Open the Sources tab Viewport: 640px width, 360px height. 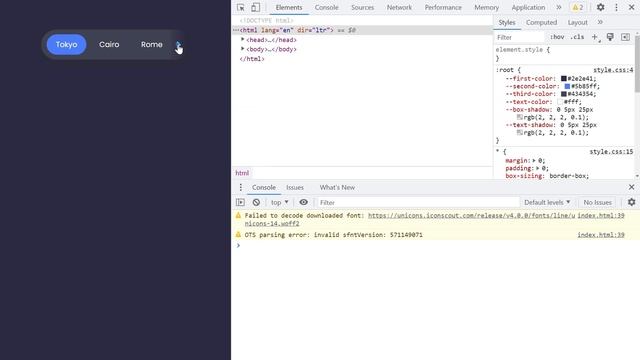point(362,7)
